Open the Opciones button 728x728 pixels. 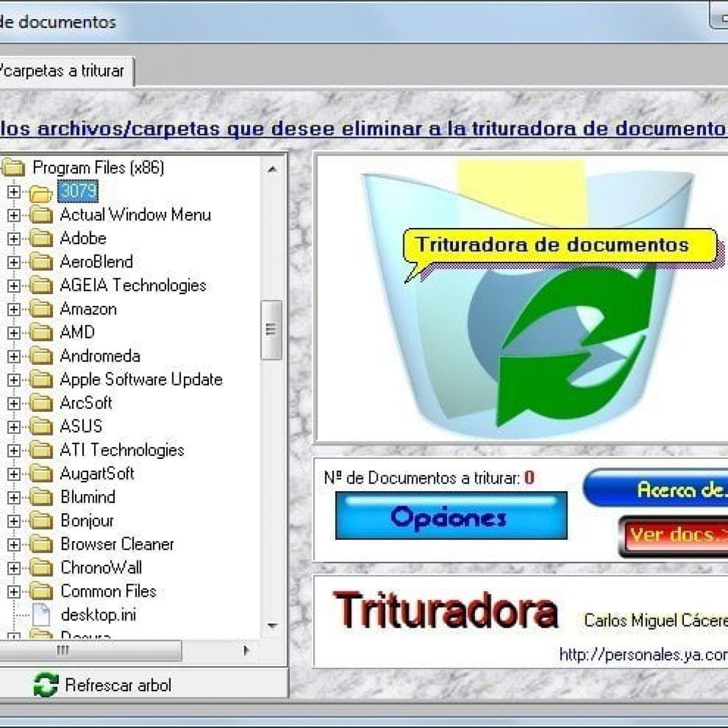pos(451,516)
